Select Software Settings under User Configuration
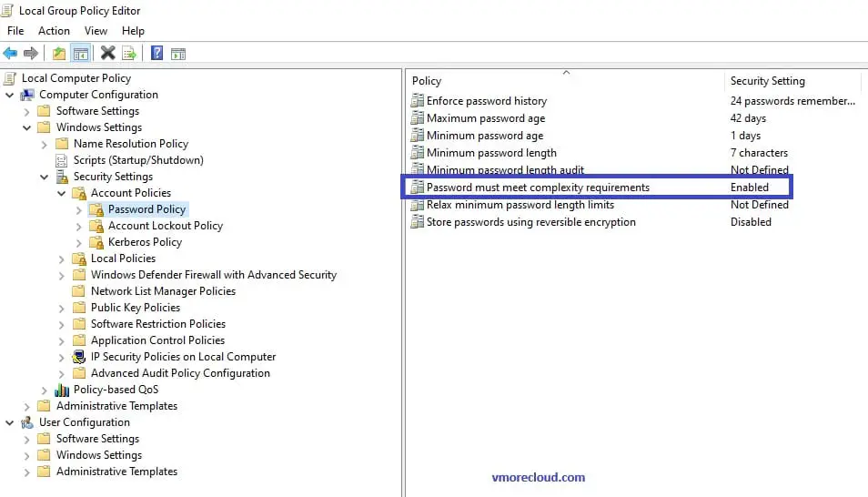 tap(97, 439)
